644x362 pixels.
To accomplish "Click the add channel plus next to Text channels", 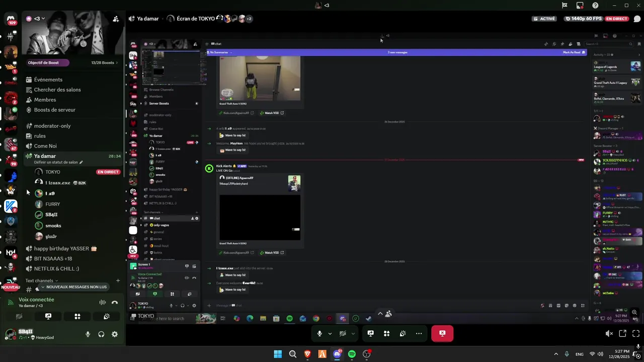I will 118,281.
